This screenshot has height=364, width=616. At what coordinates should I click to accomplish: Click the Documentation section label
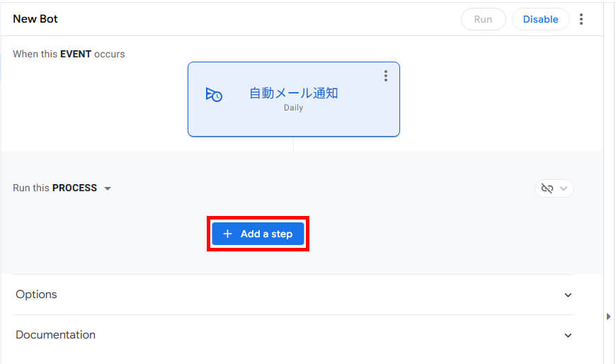55,335
